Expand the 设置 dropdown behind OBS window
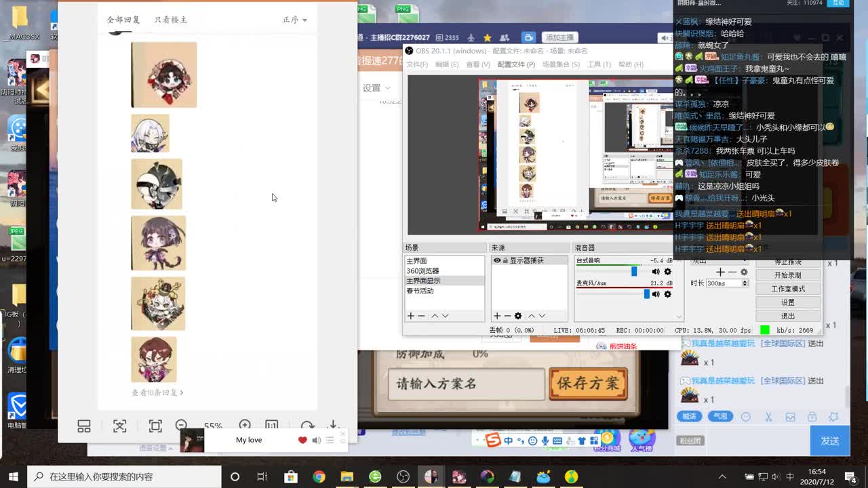This screenshot has height=488, width=868. click(376, 88)
